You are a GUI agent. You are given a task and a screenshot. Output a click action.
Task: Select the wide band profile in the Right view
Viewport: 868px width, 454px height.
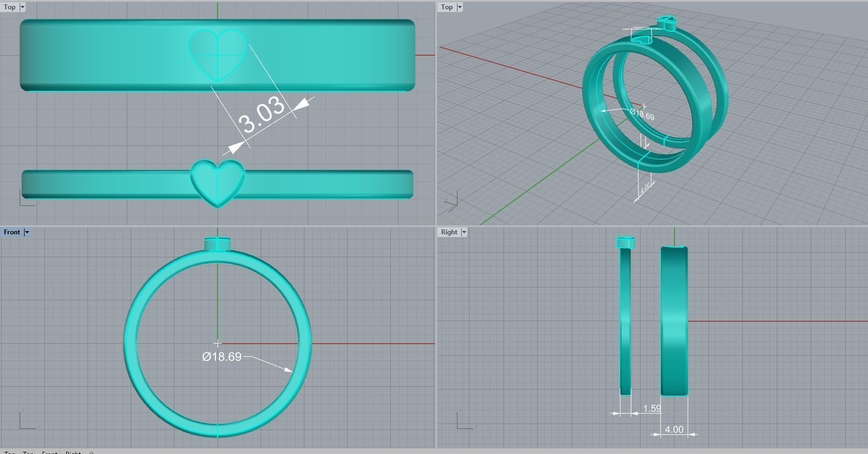click(x=674, y=321)
